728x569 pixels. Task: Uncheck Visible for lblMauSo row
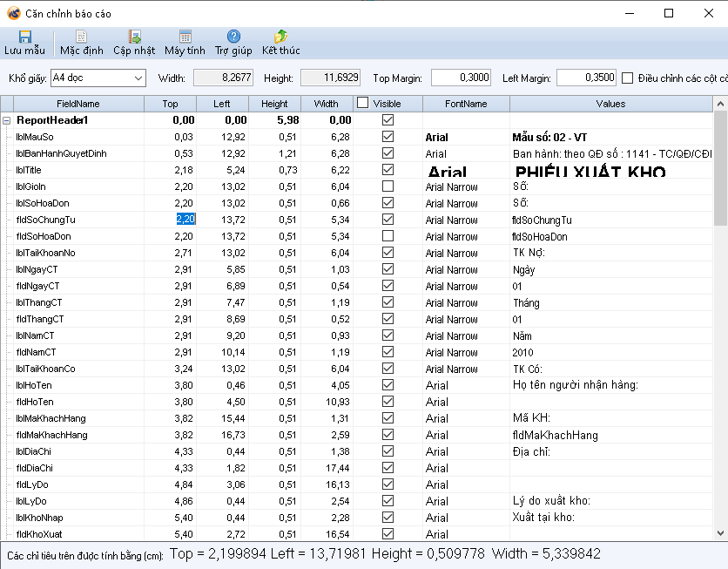pyautogui.click(x=388, y=137)
